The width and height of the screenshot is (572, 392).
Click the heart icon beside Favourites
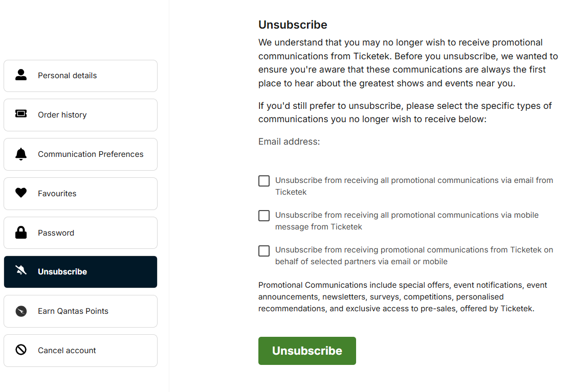21,193
